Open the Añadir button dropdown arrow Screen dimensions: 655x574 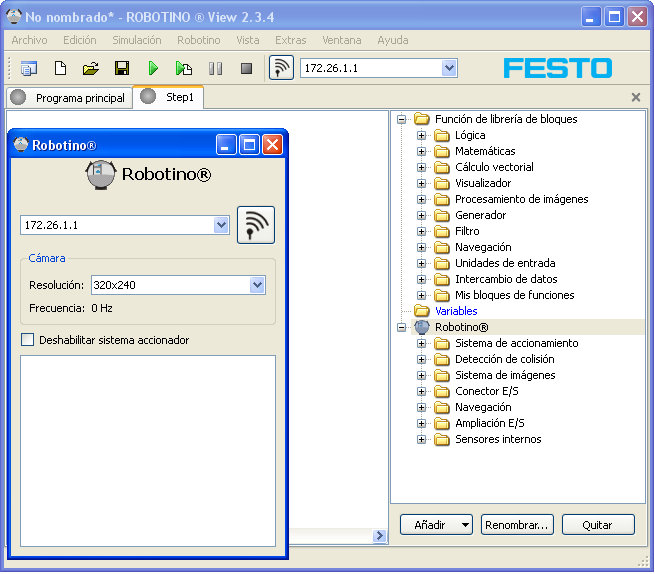(465, 525)
